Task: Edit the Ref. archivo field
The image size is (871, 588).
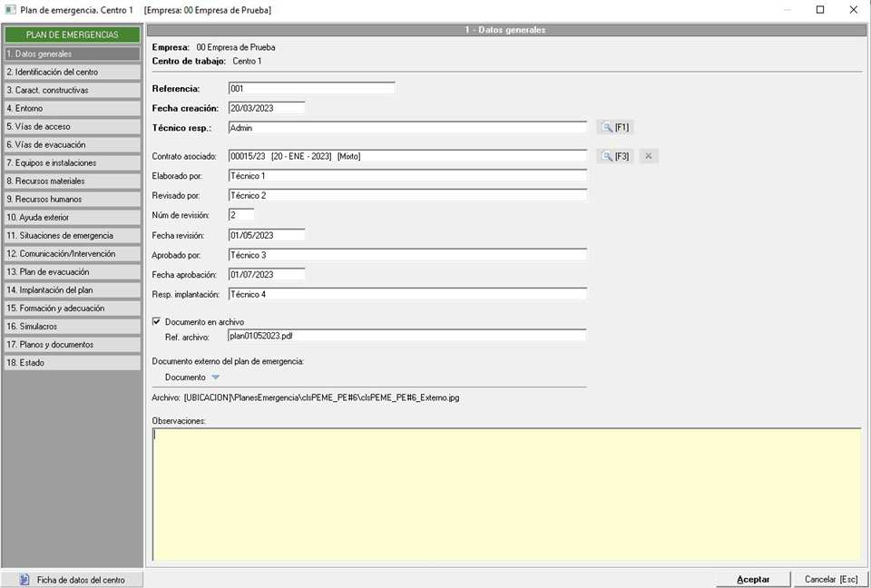Action: pyautogui.click(x=406, y=336)
